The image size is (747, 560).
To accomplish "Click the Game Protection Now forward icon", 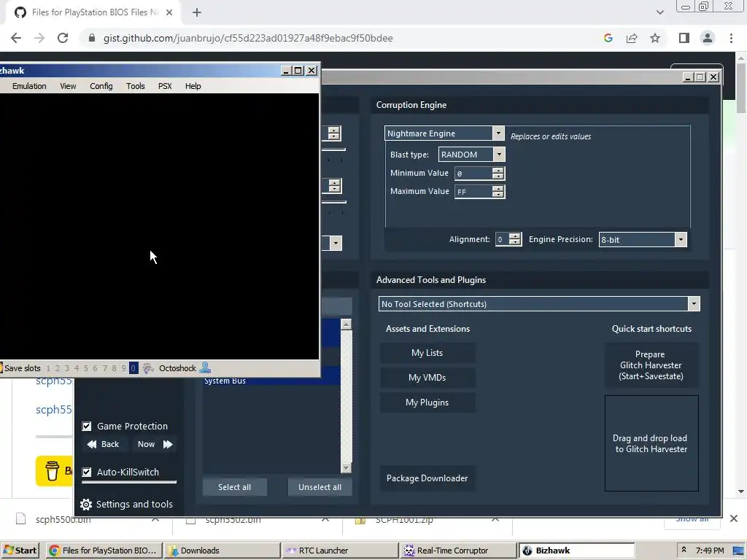I will point(168,444).
